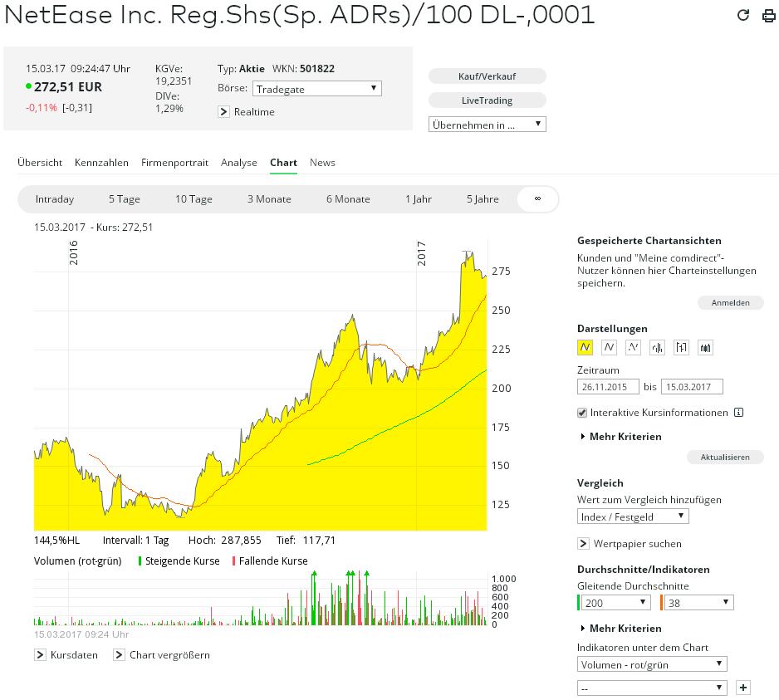
Task: Click the plus icon to add indicator
Action: coord(743,688)
